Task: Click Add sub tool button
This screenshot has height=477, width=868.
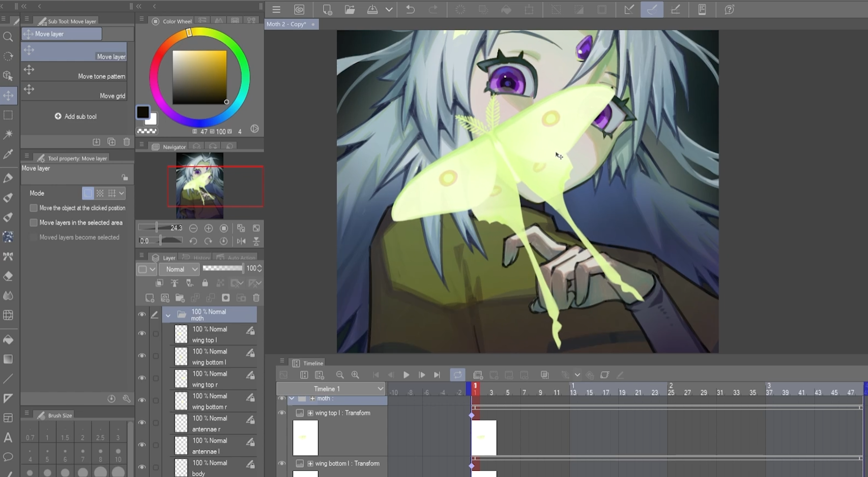Action: coord(76,116)
